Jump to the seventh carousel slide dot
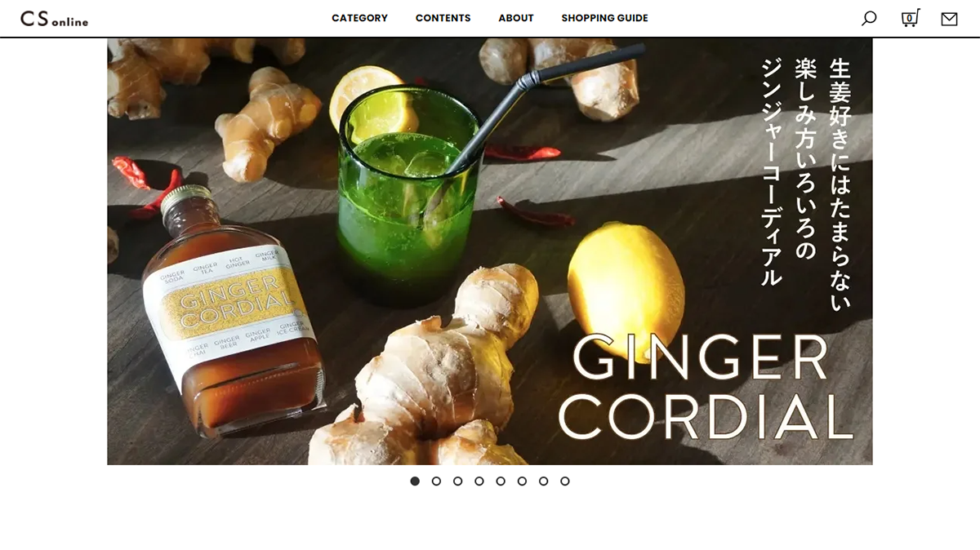The height and width of the screenshot is (550, 980). pos(543,481)
